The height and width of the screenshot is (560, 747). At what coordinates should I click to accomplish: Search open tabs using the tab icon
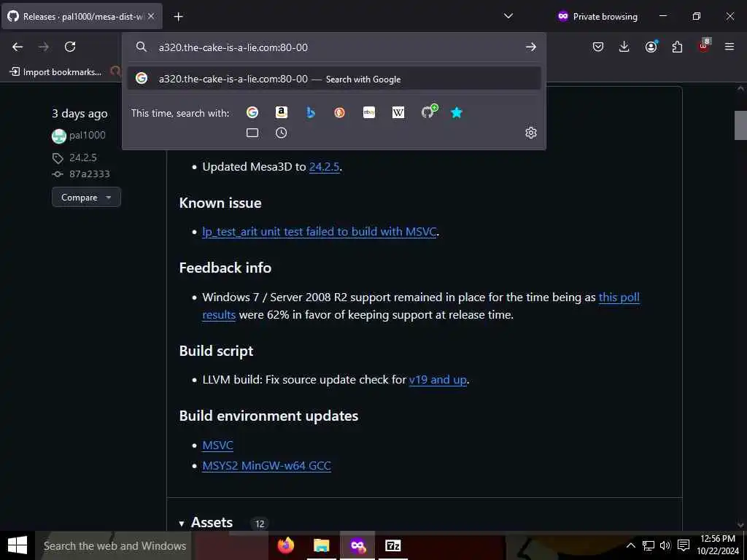pos(252,133)
